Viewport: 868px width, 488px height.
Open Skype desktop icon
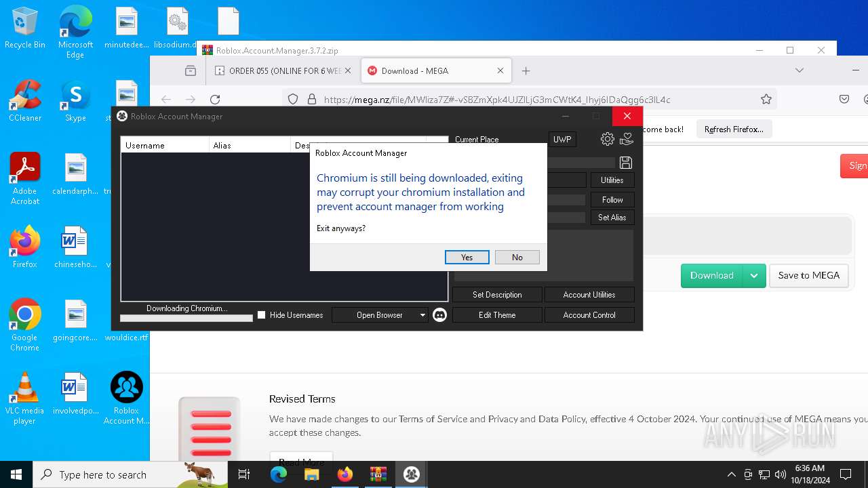point(75,101)
